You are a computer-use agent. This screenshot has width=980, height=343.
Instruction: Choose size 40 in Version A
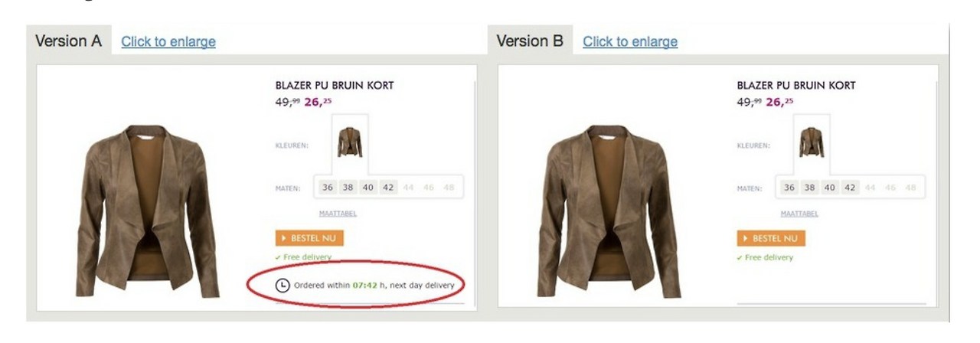point(368,187)
